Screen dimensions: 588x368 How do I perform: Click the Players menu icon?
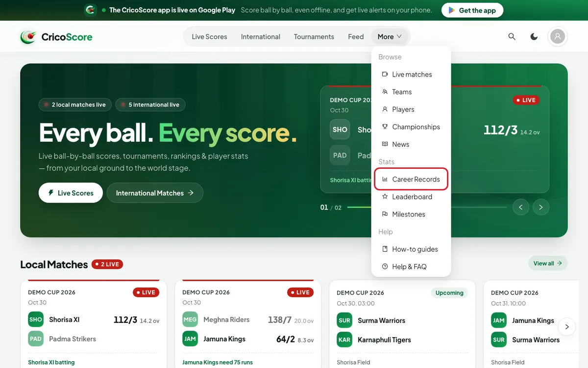pos(385,109)
